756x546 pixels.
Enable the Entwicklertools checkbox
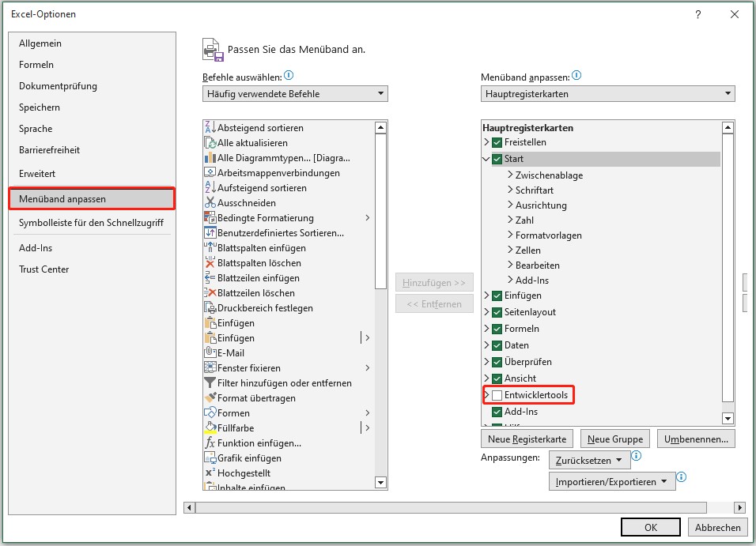[497, 393]
